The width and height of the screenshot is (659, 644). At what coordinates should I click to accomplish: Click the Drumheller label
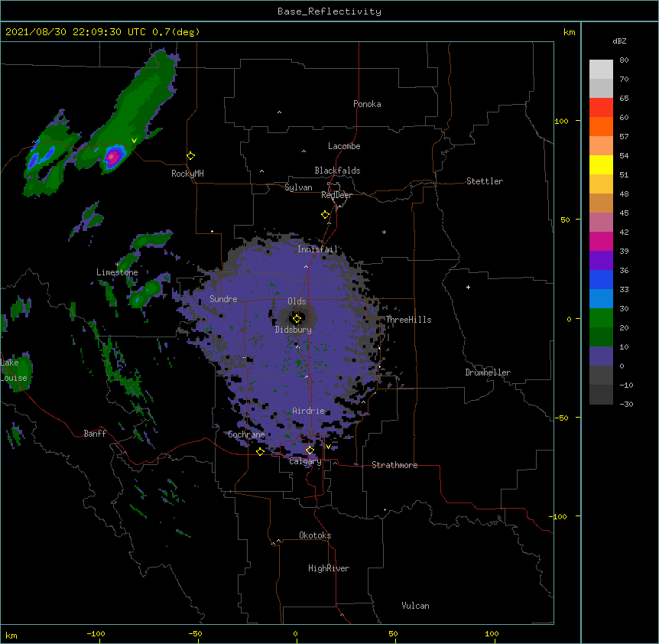tap(488, 372)
